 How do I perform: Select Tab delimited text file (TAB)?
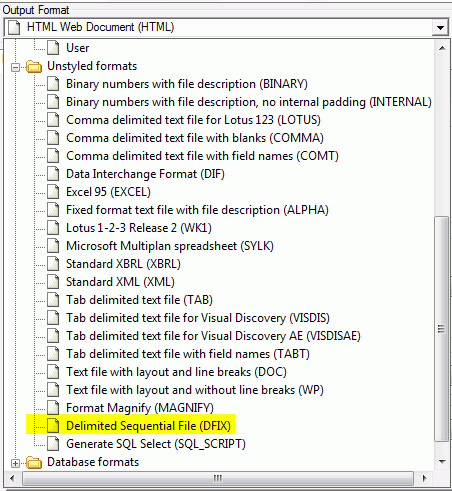click(x=139, y=300)
